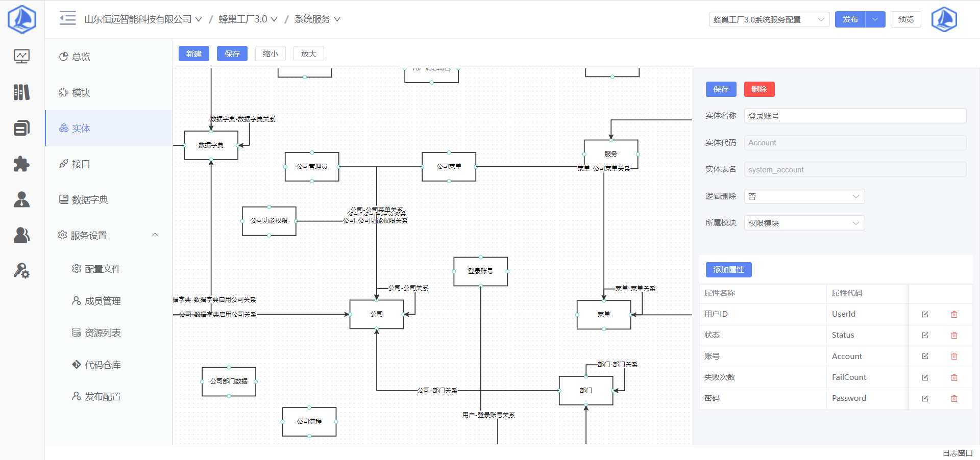Click 放大 to zoom in the diagram

[309, 54]
